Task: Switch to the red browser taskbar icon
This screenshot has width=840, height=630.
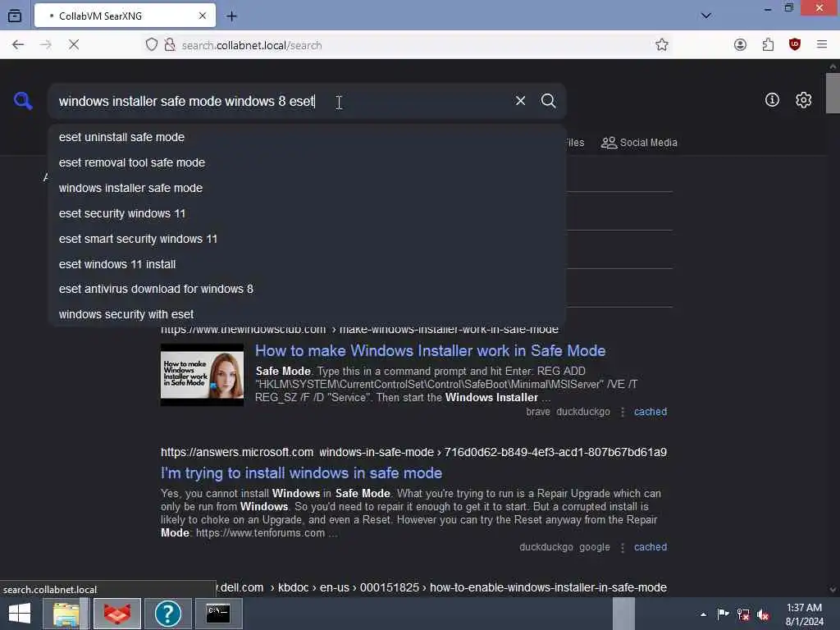Action: [x=117, y=614]
